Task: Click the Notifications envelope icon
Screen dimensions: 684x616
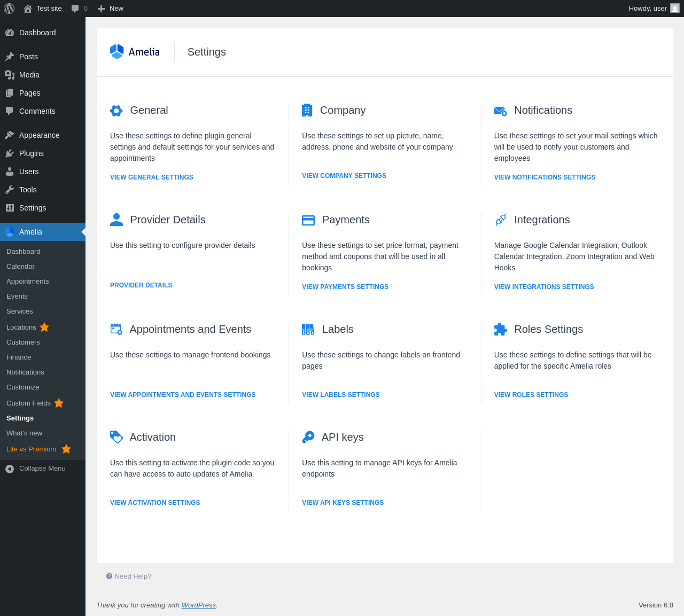Action: pos(501,111)
